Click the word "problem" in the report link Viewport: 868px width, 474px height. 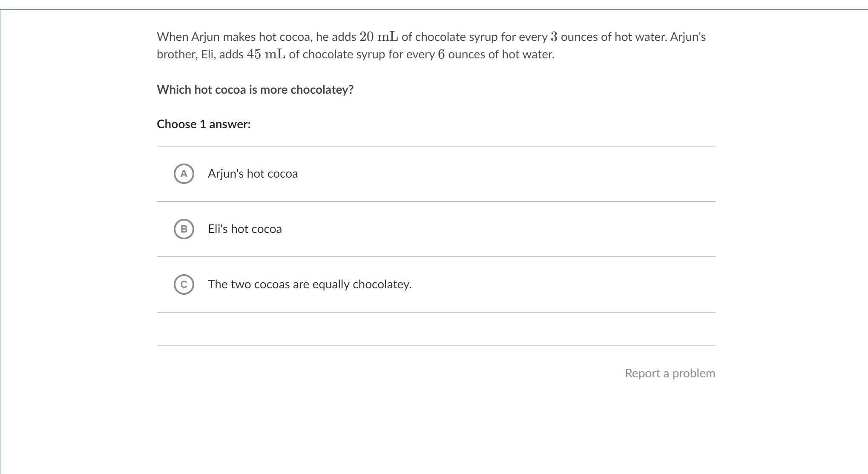pos(693,373)
